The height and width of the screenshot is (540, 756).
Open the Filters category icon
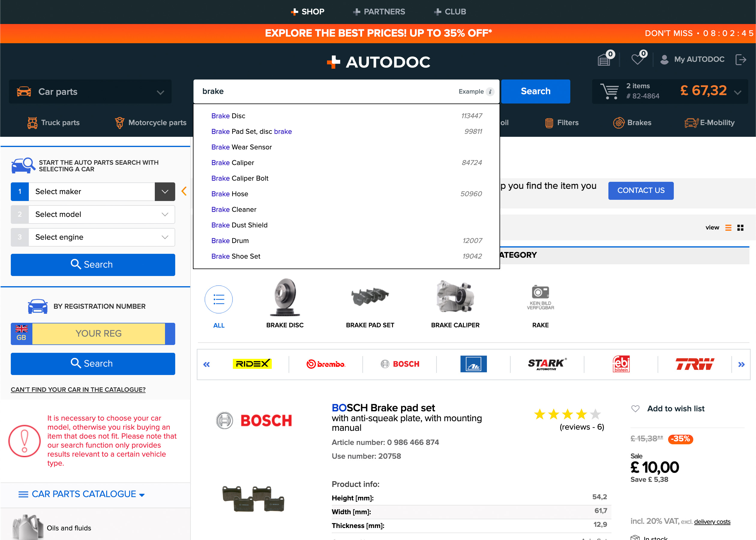tap(549, 122)
